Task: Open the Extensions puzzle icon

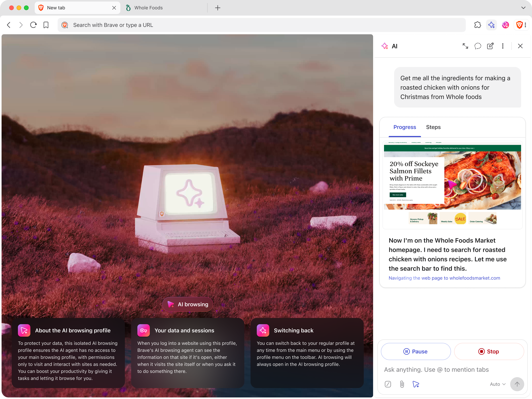Action: coord(478,25)
